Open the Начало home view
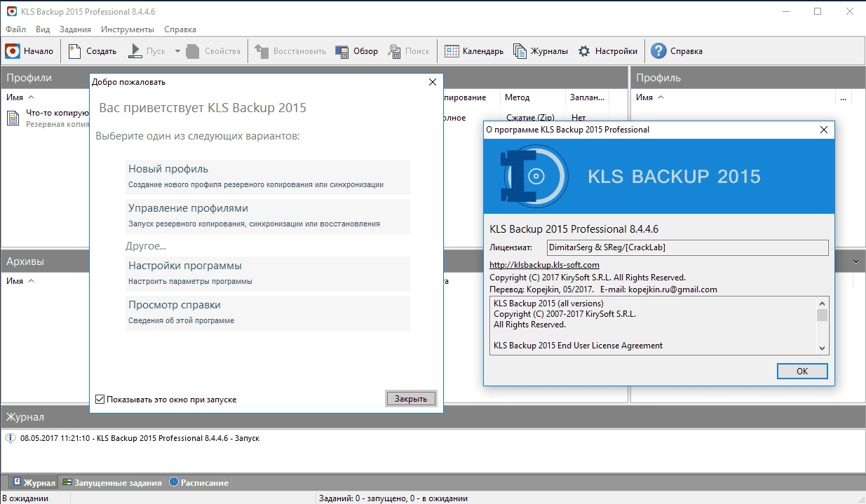The image size is (866, 504). [x=29, y=51]
